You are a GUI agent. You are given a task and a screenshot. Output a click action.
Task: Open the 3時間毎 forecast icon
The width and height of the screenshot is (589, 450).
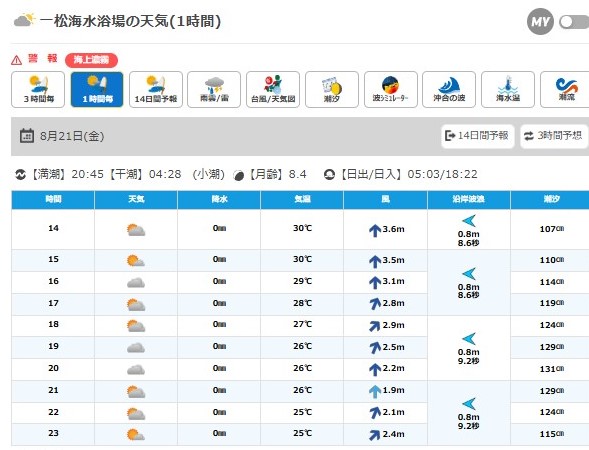point(38,89)
